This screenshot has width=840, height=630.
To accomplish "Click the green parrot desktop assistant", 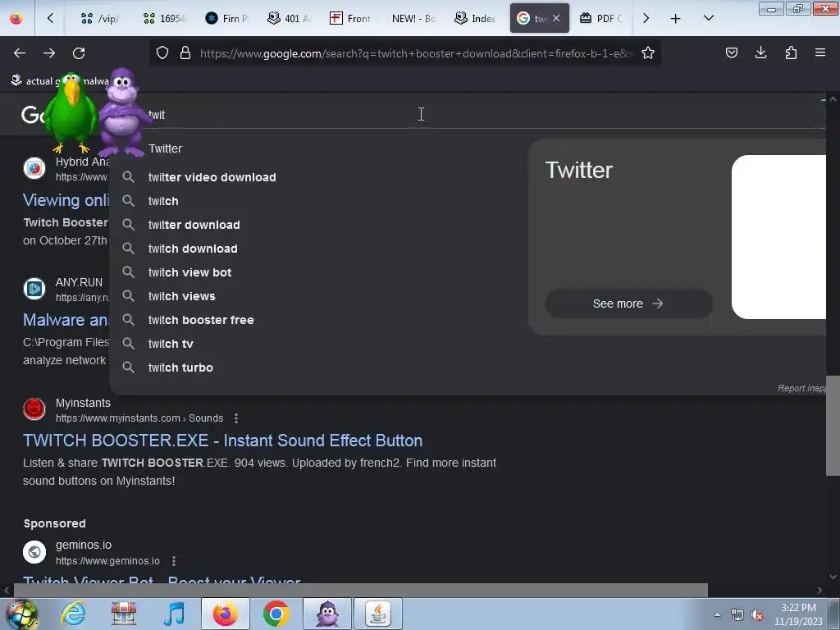I will (71, 112).
